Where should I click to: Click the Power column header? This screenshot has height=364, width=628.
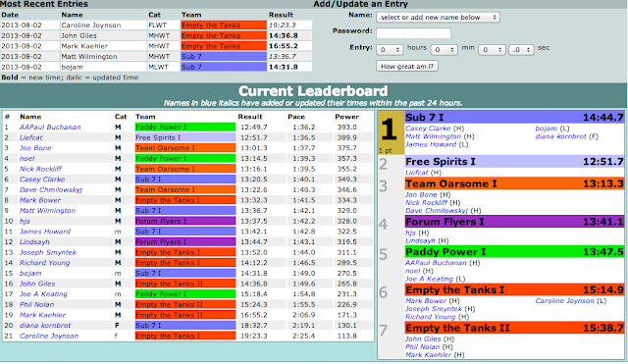[x=346, y=117]
